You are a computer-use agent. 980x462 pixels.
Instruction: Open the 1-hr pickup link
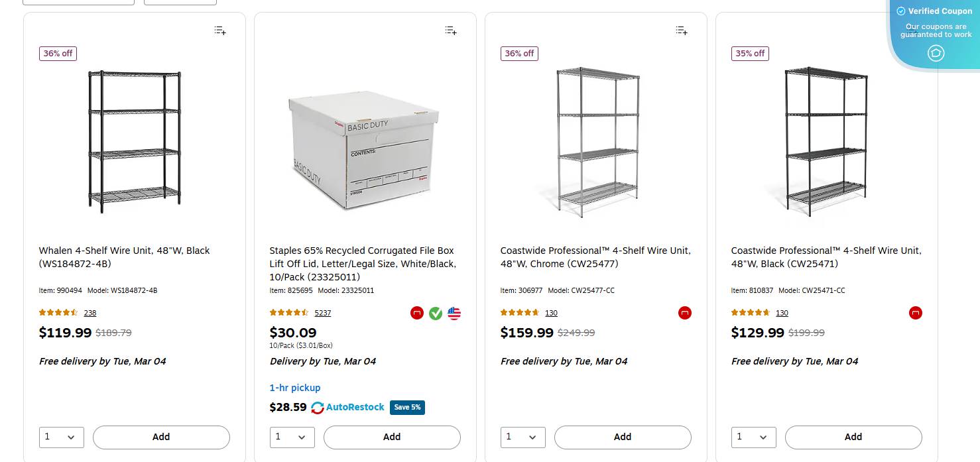click(x=295, y=388)
